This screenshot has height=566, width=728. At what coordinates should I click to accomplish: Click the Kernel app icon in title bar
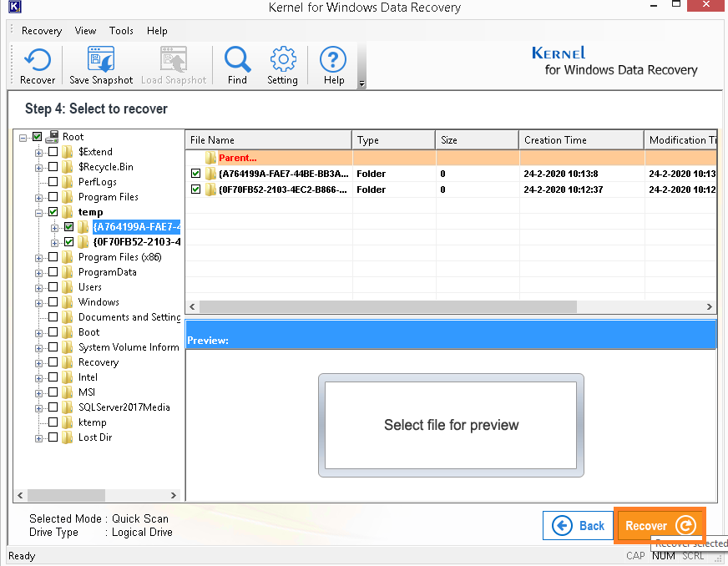[15, 7]
